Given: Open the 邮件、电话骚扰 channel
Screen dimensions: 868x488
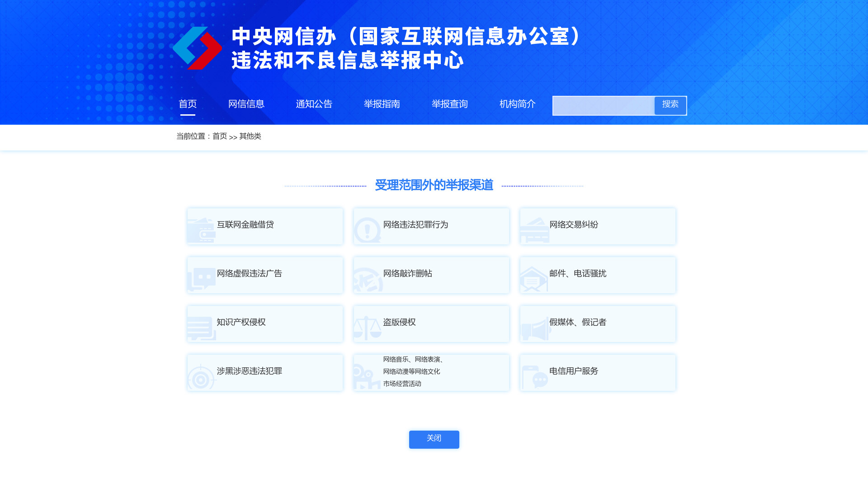Looking at the screenshot, I should click(x=598, y=275).
